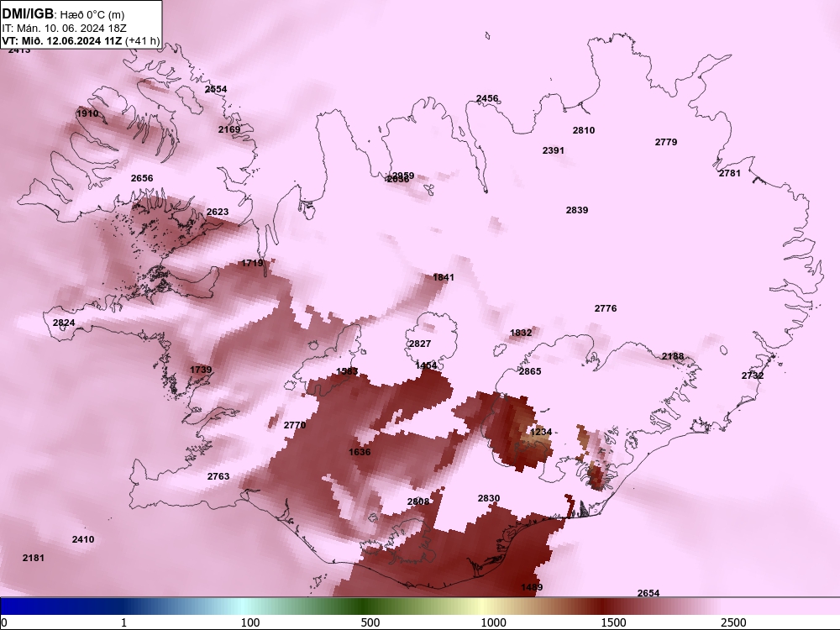Click the 2865 height label
This screenshot has width=840, height=630.
pos(530,371)
